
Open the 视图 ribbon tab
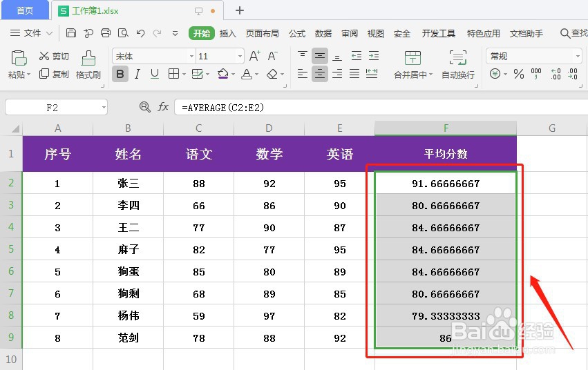coord(376,33)
